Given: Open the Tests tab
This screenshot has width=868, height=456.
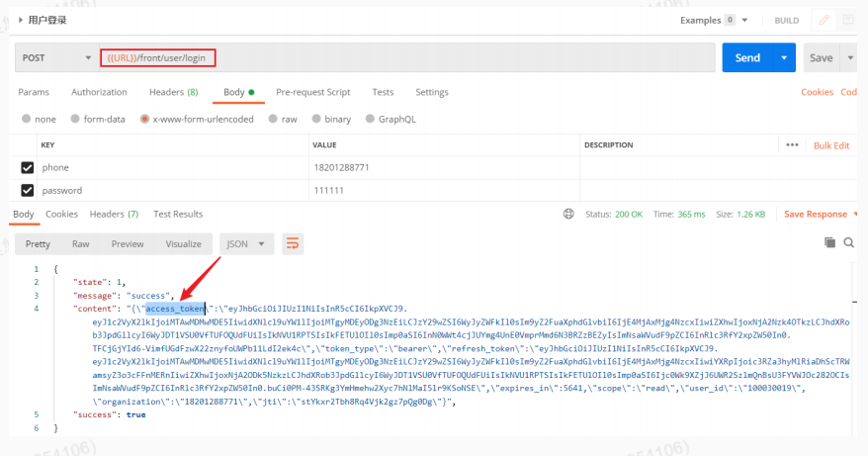Looking at the screenshot, I should 383,92.
